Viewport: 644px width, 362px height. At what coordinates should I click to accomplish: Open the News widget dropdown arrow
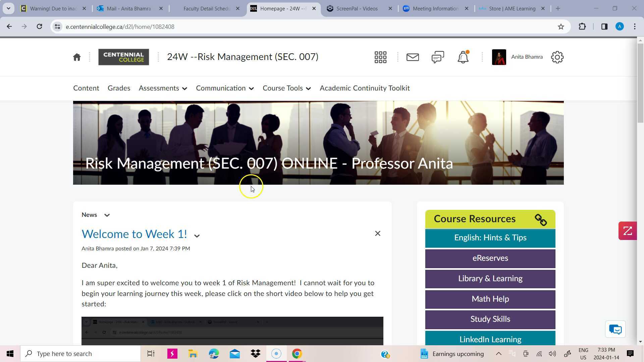pyautogui.click(x=107, y=215)
